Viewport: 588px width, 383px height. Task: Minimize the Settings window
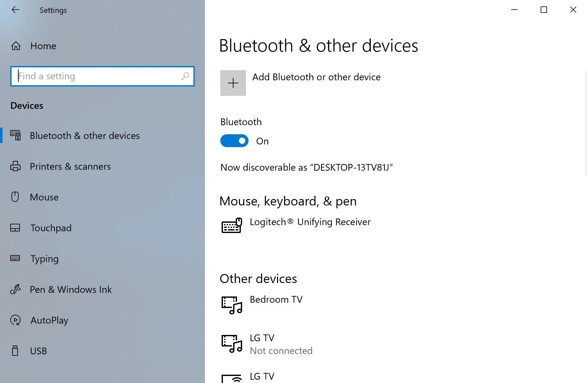point(514,10)
